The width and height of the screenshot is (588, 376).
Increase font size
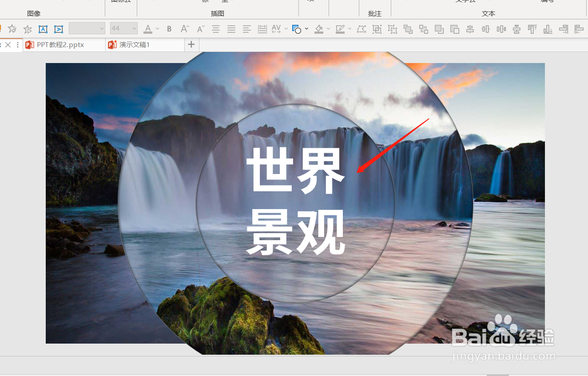point(185,29)
